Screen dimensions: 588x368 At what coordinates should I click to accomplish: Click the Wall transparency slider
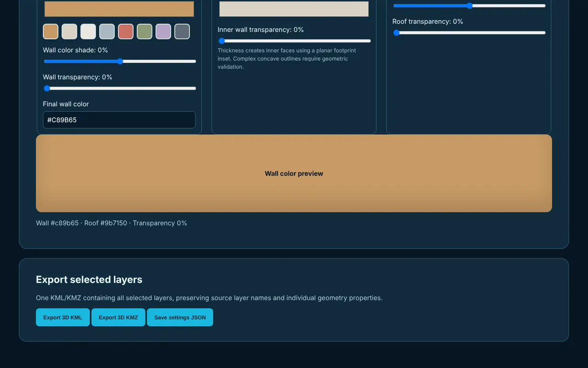(120, 88)
